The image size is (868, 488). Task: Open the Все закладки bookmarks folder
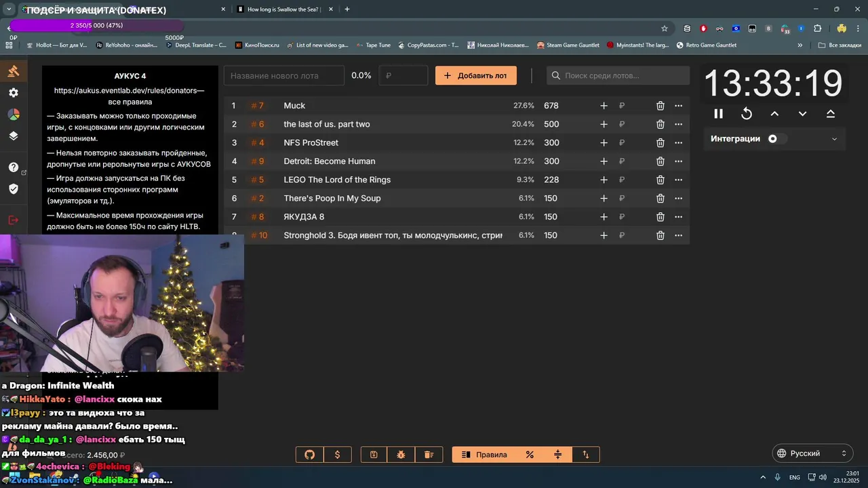tap(840, 45)
